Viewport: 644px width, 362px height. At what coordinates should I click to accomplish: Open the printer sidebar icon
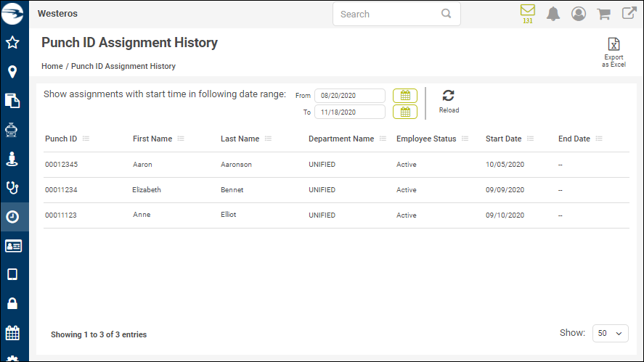pyautogui.click(x=12, y=130)
